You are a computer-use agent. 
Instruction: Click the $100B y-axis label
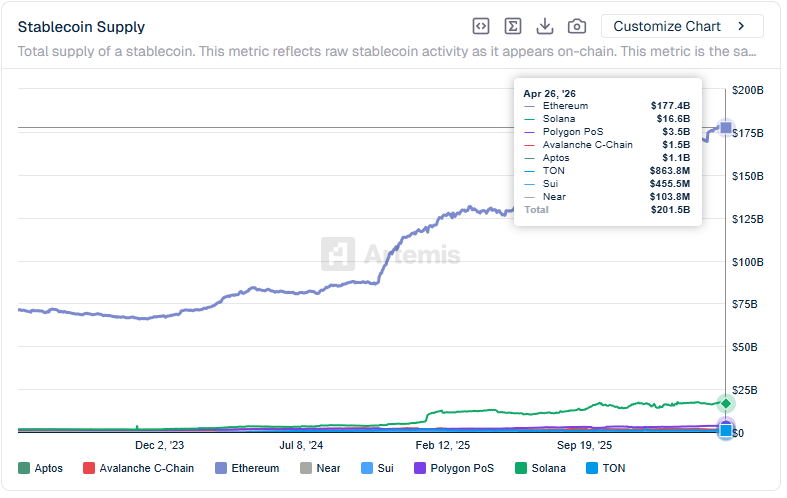coord(747,262)
